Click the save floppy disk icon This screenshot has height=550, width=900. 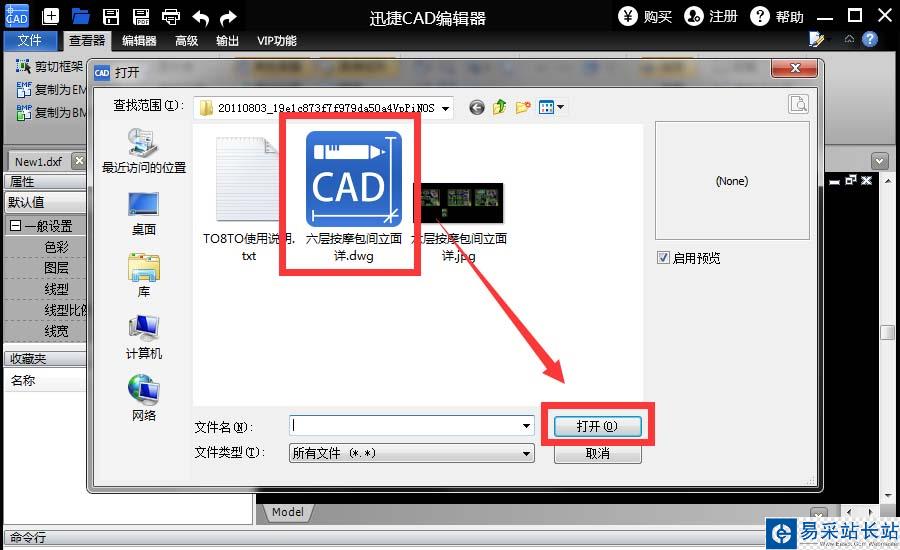(111, 17)
